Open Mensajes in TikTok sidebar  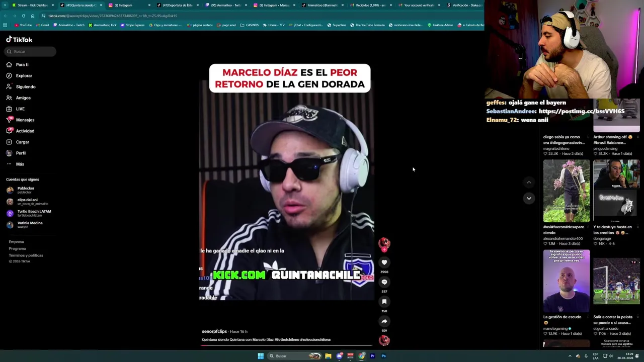pyautogui.click(x=20, y=120)
